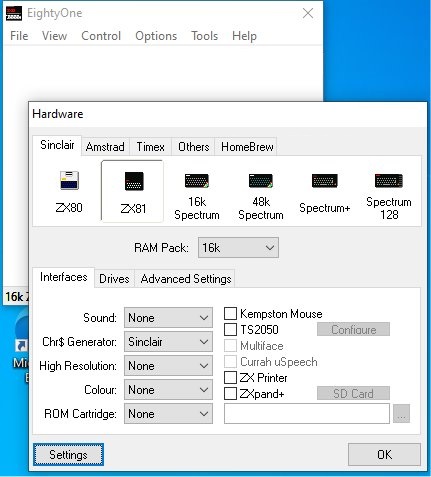Choose the ZX81 computer icon
The height and width of the screenshot is (477, 431).
(x=134, y=181)
